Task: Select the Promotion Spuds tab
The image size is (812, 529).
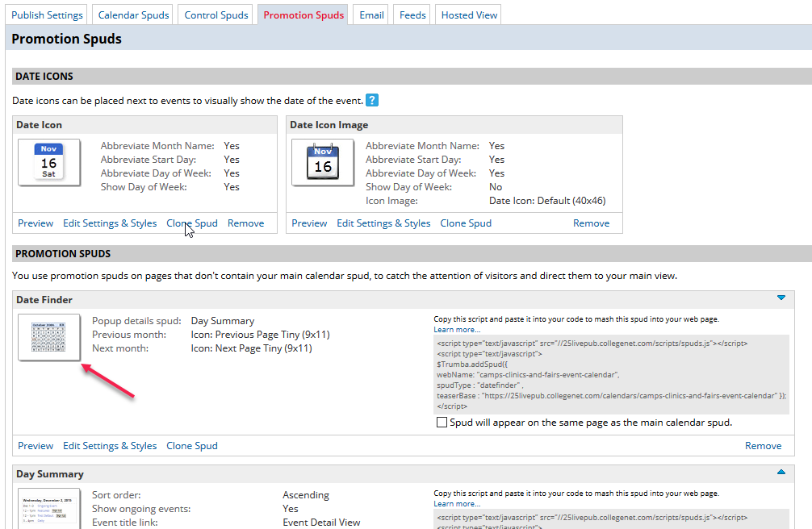Action: (303, 15)
